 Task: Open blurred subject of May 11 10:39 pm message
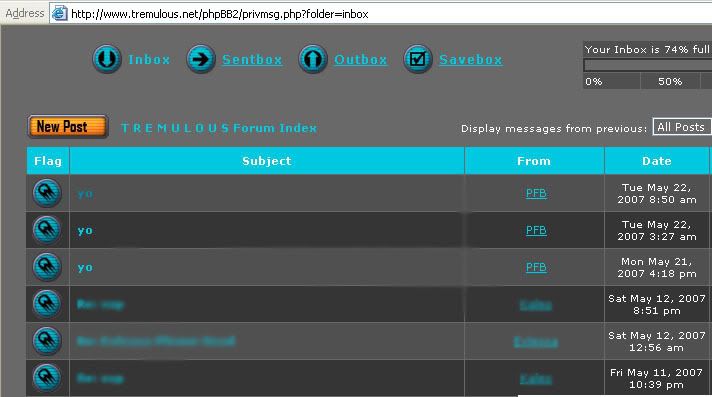coord(100,378)
